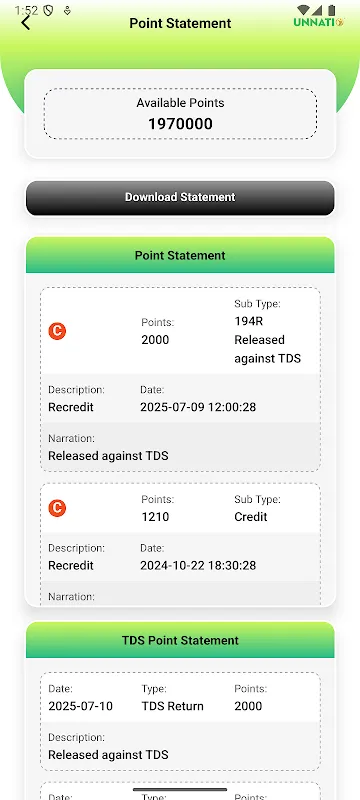Click the Download Statement button
The width and height of the screenshot is (360, 800).
click(180, 197)
